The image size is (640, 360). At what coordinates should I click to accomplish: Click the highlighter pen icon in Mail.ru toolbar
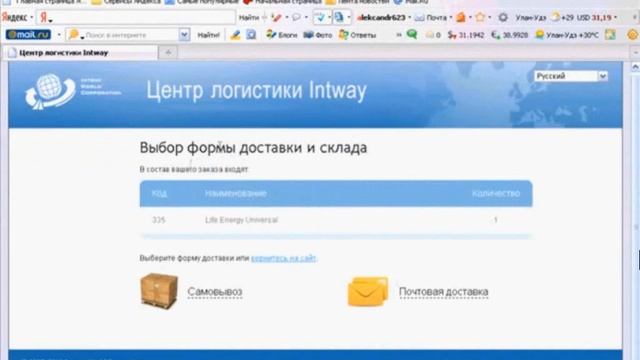[235, 35]
